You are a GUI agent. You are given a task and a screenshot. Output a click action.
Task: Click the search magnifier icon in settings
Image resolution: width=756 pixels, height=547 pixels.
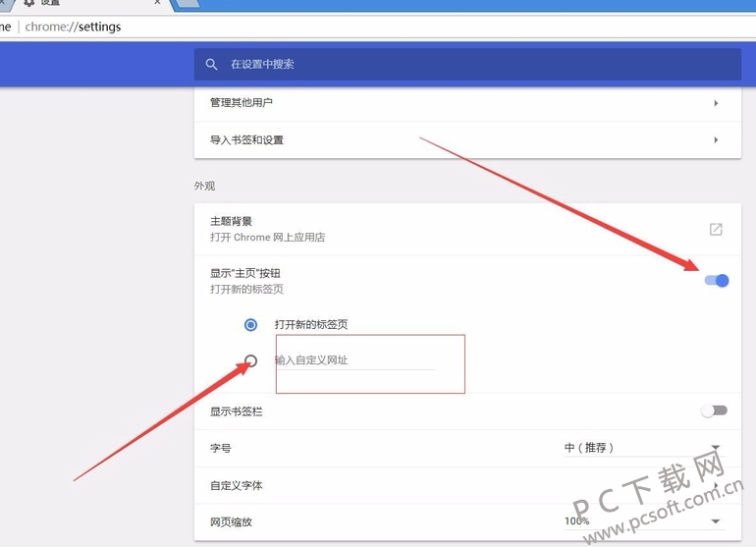pyautogui.click(x=211, y=64)
